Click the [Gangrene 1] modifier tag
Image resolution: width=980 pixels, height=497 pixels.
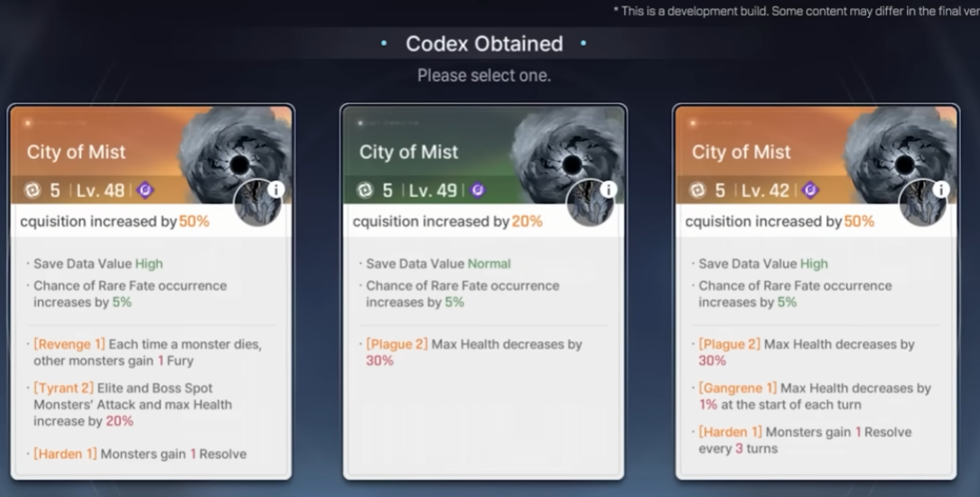[738, 389]
